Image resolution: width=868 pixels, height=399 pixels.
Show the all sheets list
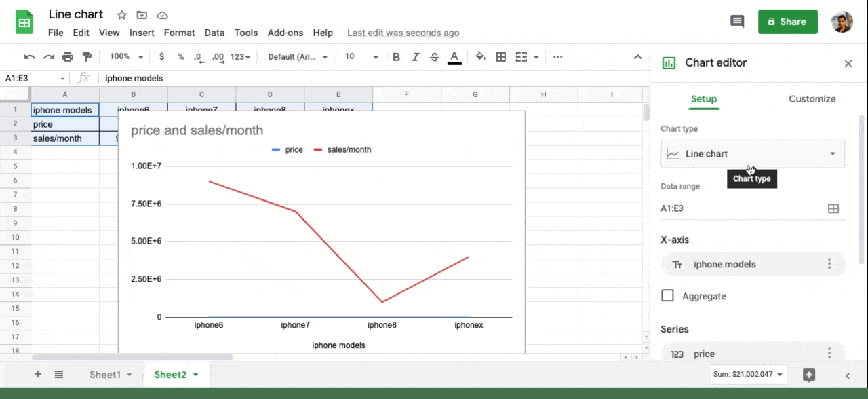pyautogui.click(x=59, y=374)
